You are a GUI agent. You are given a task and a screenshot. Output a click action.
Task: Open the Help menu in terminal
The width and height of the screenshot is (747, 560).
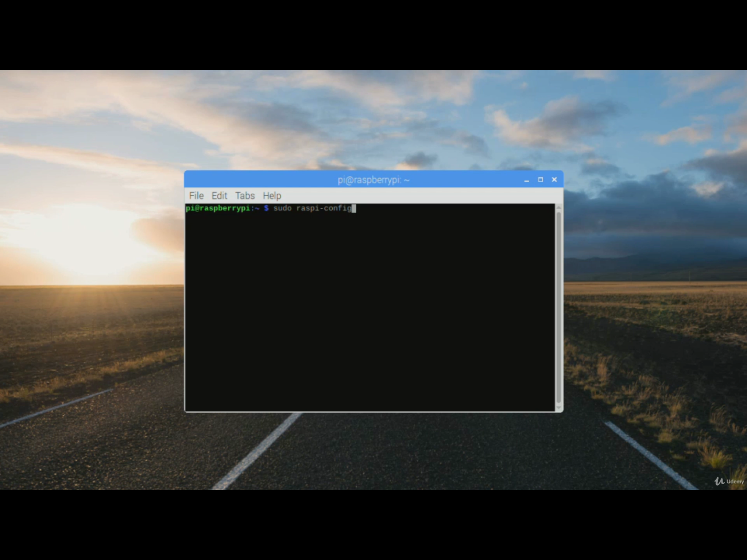pyautogui.click(x=272, y=196)
